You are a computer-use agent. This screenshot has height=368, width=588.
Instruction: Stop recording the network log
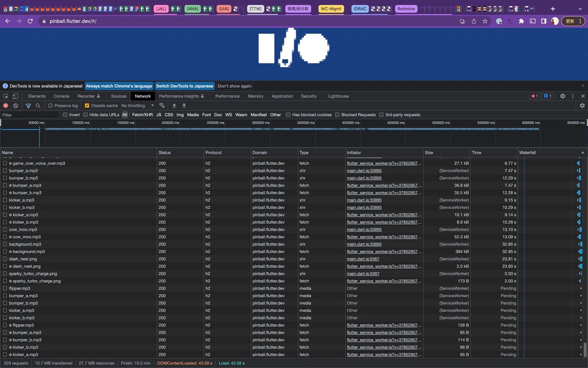click(6, 105)
